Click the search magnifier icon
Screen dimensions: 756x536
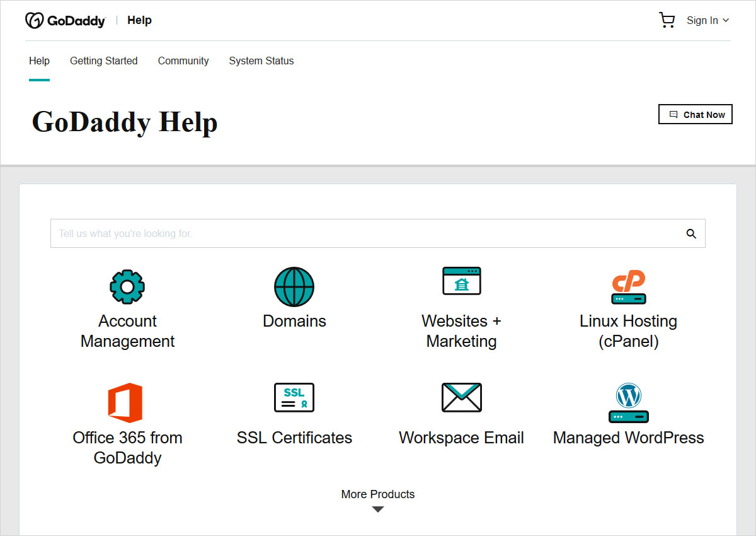tap(691, 234)
